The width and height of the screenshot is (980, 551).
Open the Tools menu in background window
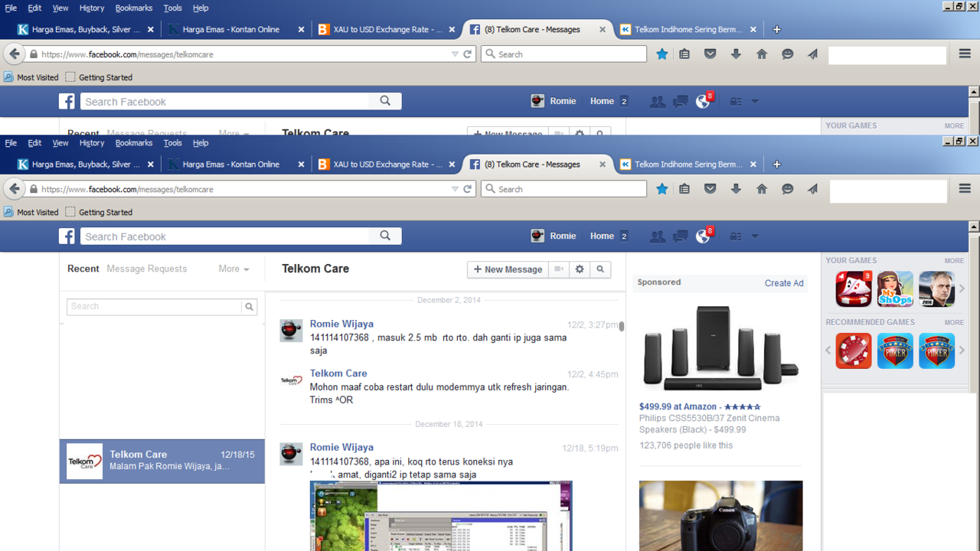coord(173,8)
